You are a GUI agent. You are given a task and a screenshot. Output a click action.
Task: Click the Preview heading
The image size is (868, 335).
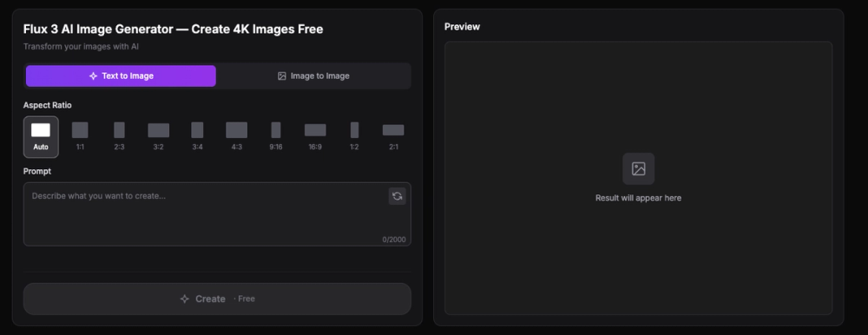pos(463,27)
